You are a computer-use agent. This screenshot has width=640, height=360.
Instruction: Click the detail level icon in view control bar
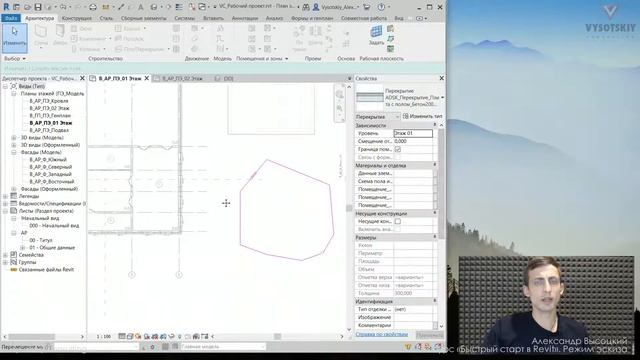click(122, 336)
